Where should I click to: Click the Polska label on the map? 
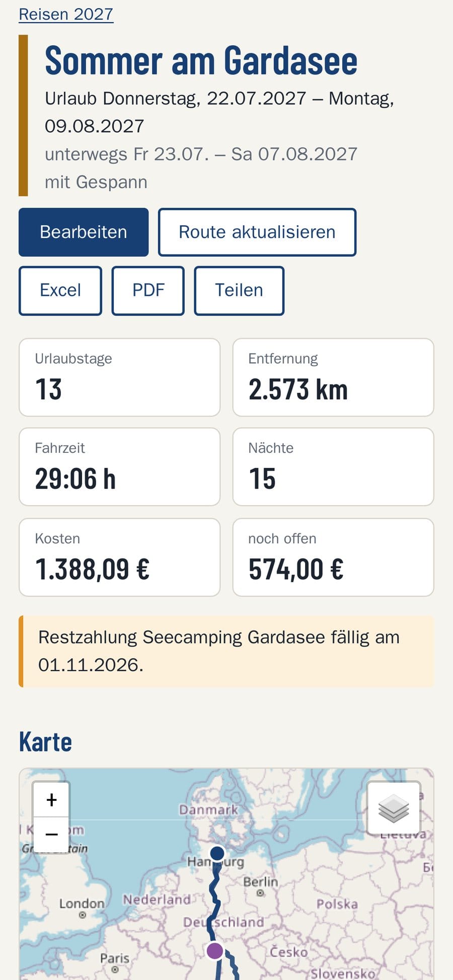[337, 904]
